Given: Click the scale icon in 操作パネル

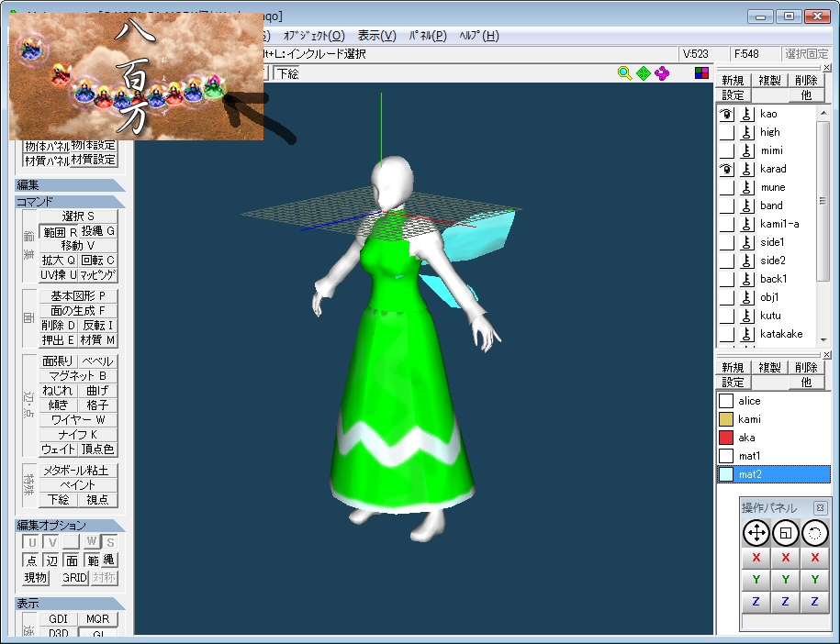Looking at the screenshot, I should click(786, 532).
